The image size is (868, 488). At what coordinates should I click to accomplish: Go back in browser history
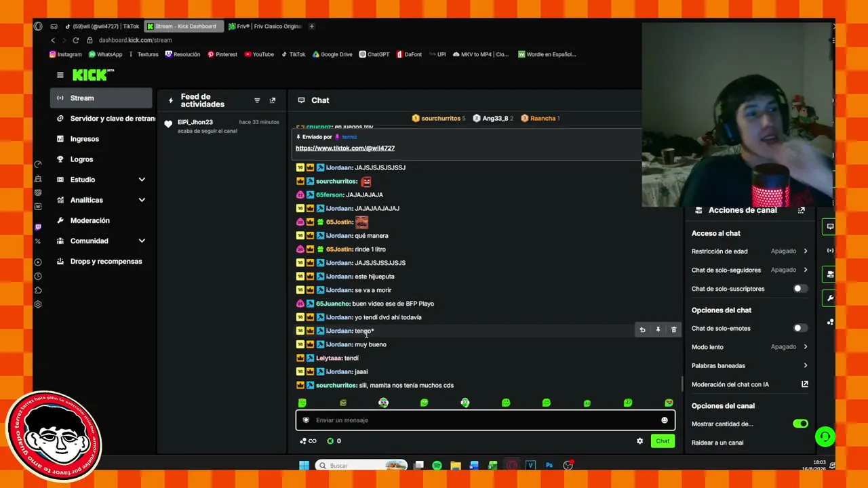53,40
